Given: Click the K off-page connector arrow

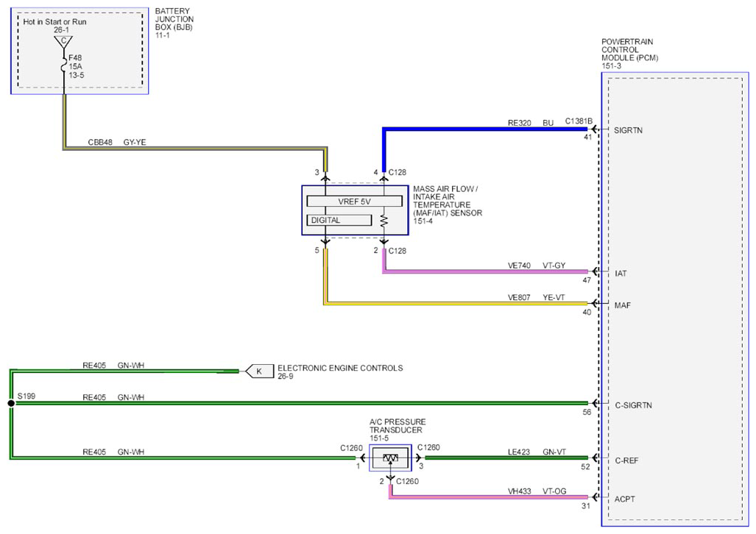Looking at the screenshot, I should [259, 371].
